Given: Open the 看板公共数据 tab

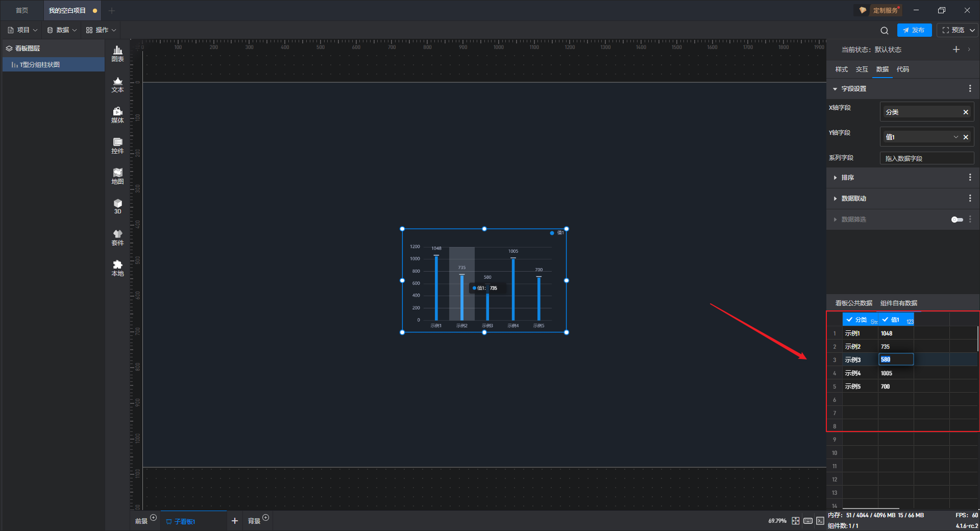Looking at the screenshot, I should click(x=853, y=303).
